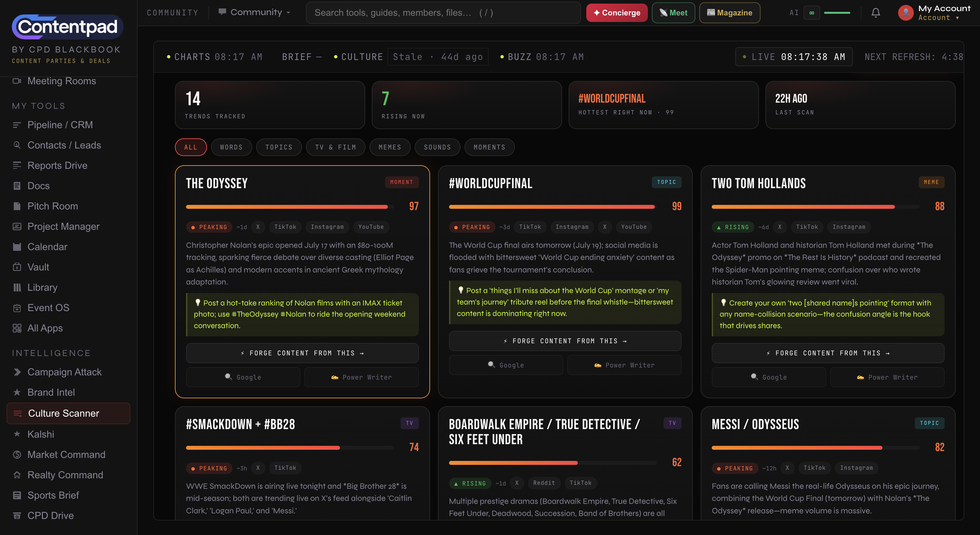Click the CPD Drive archive icon
The height and width of the screenshot is (535, 980).
[17, 516]
